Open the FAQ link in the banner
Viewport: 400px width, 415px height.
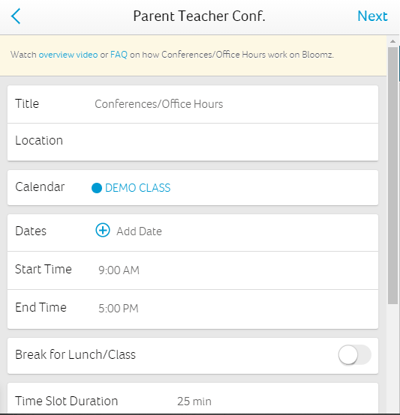(x=119, y=55)
